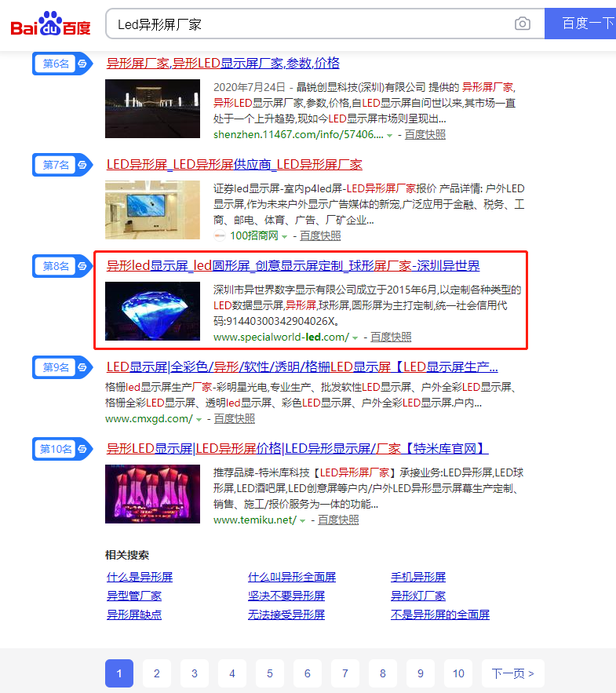This screenshot has height=693, width=616.
Task: Go to results page 6
Action: [x=308, y=673]
